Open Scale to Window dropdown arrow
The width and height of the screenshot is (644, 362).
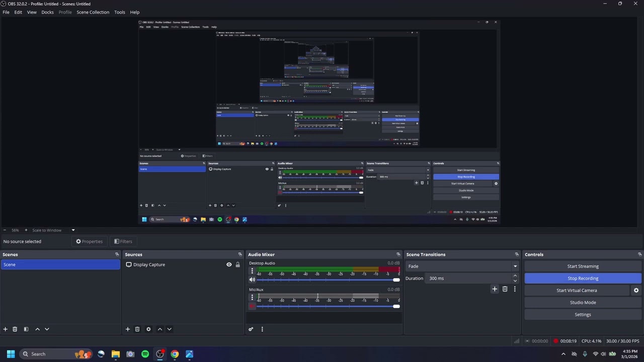tap(73, 230)
